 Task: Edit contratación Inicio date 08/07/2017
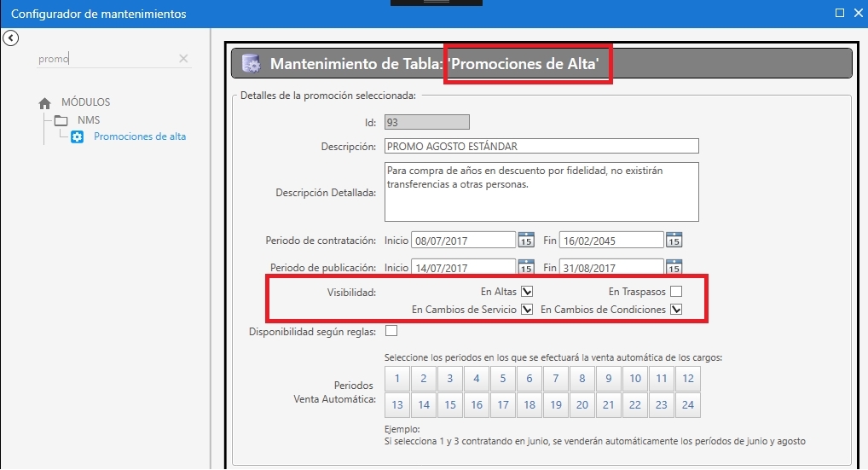[x=463, y=241]
